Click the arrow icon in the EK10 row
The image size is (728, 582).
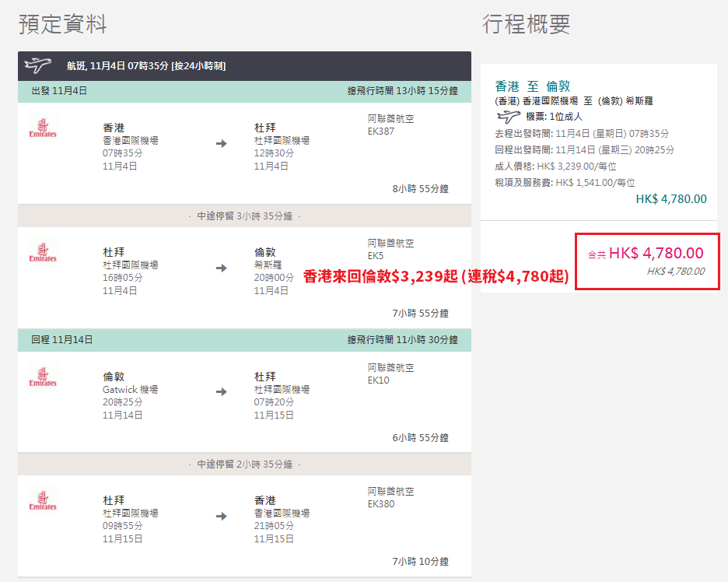tap(222, 391)
